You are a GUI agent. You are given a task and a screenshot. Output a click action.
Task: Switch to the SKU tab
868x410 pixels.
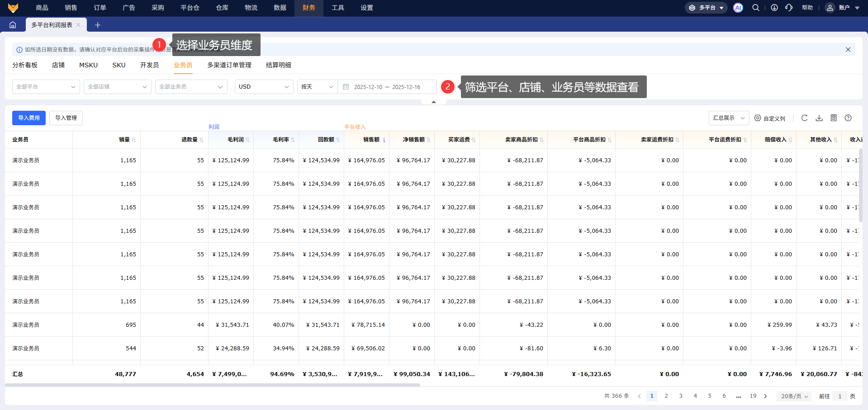[119, 65]
